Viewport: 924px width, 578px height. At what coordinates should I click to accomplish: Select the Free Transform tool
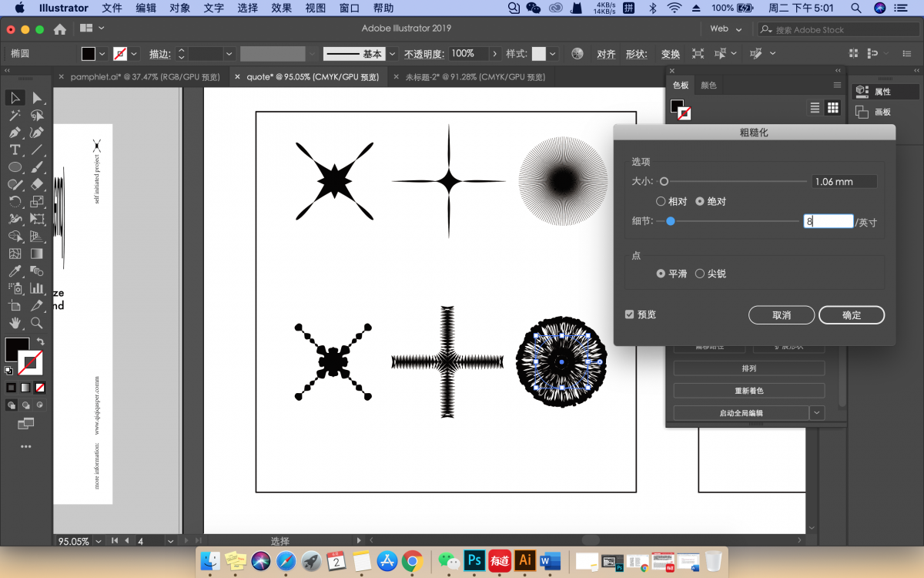pos(37,219)
